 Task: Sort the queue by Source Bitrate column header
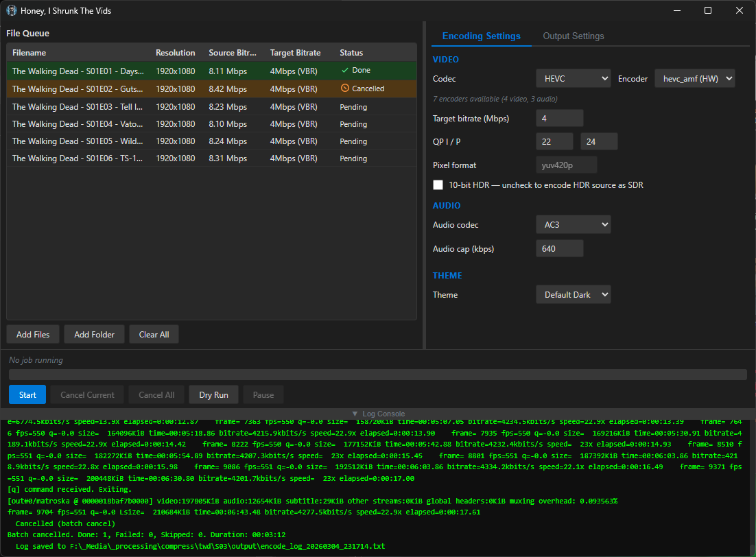click(232, 53)
